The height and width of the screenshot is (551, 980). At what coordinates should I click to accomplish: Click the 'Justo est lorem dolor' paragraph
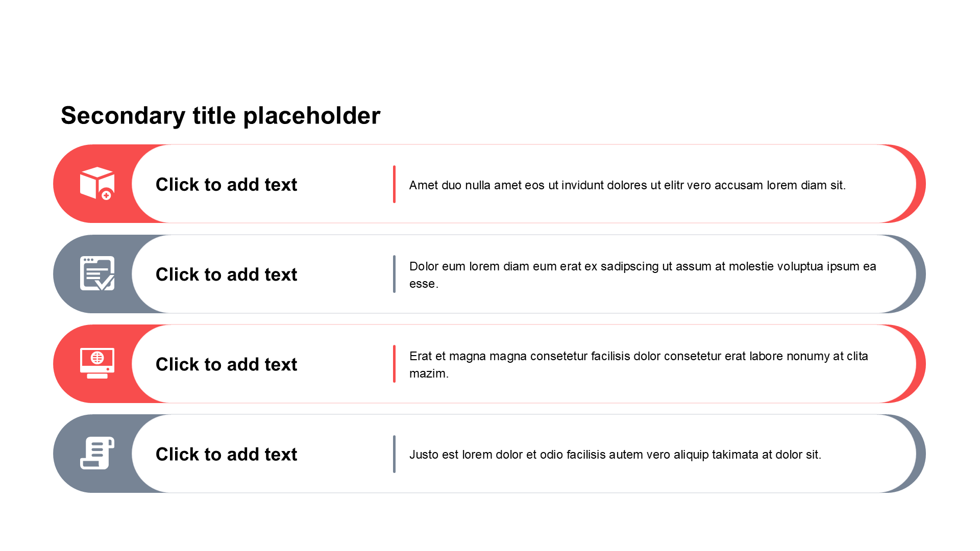[615, 455]
